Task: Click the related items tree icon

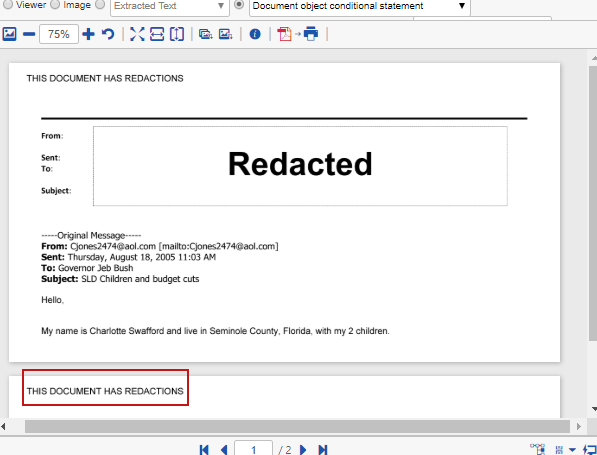Action: pos(538,449)
